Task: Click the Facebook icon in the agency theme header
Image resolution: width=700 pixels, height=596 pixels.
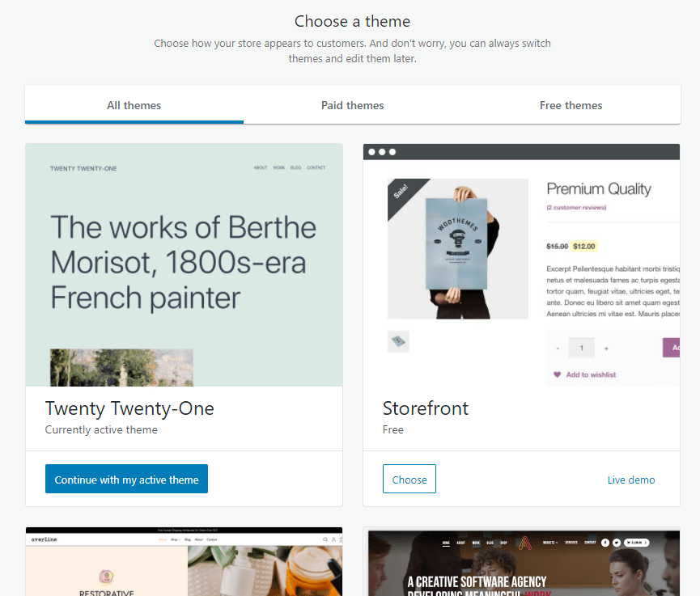Action: tap(605, 542)
